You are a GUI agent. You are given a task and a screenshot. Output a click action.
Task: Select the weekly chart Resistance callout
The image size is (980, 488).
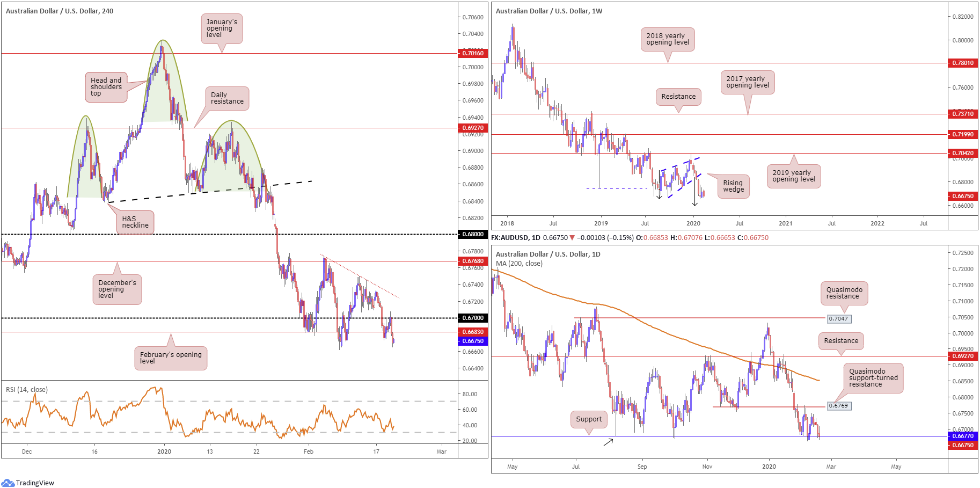(678, 97)
